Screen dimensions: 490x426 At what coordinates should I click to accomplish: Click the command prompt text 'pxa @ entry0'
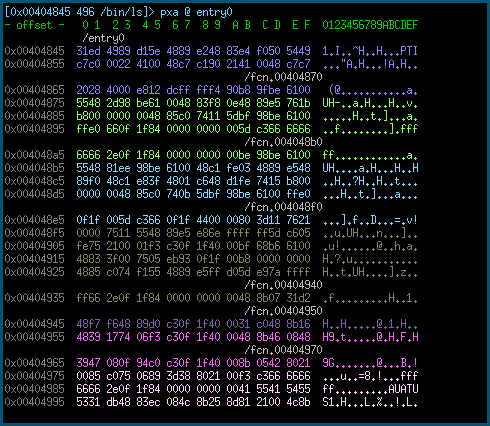[196, 12]
